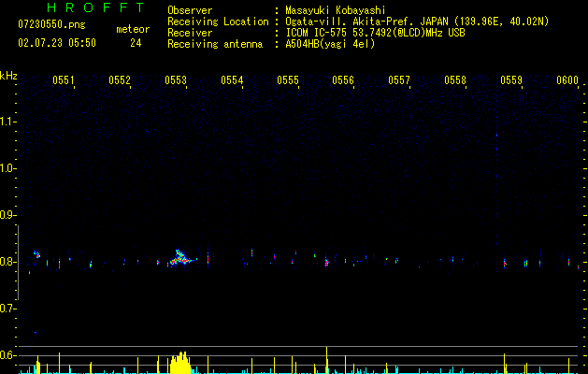Click the Receiving Location label

(218, 22)
